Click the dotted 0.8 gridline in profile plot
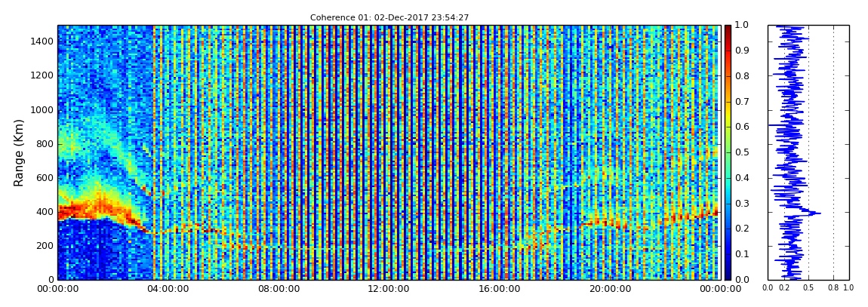868x307 pixels. tap(834, 152)
